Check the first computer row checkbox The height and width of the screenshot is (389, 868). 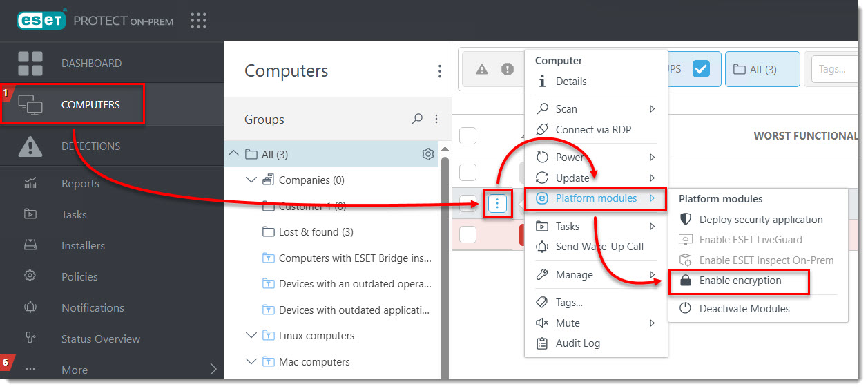point(468,172)
